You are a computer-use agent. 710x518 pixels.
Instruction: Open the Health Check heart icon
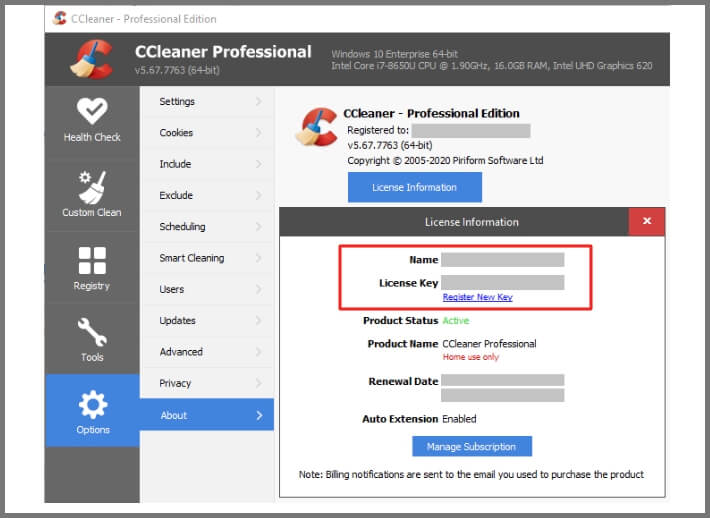click(x=92, y=111)
